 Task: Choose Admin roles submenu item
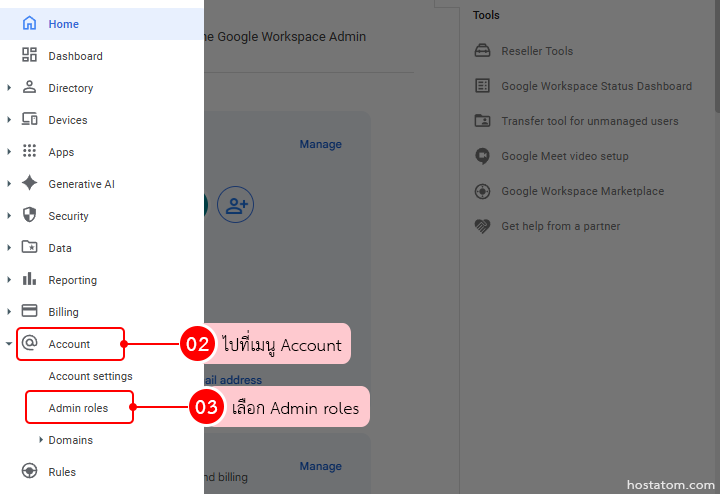tap(78, 408)
